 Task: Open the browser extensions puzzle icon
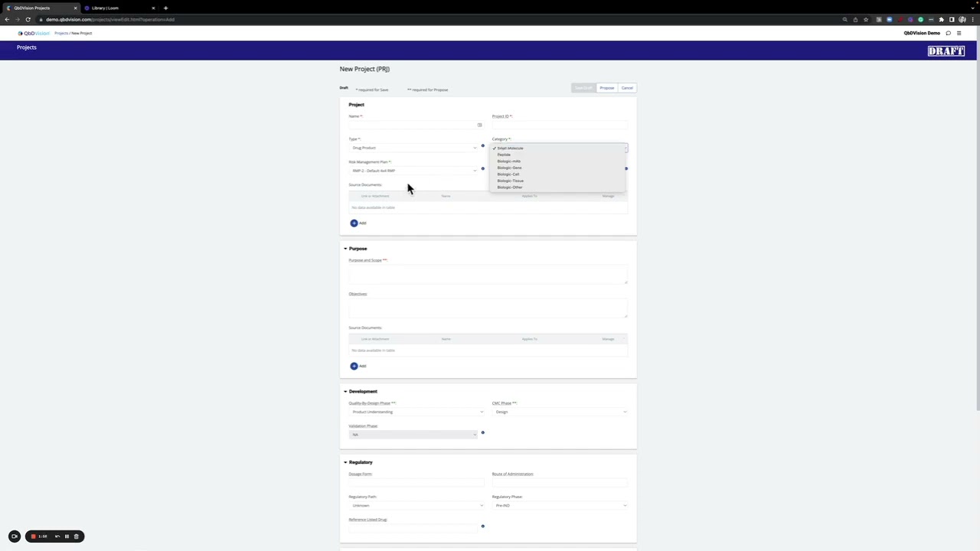point(941,19)
